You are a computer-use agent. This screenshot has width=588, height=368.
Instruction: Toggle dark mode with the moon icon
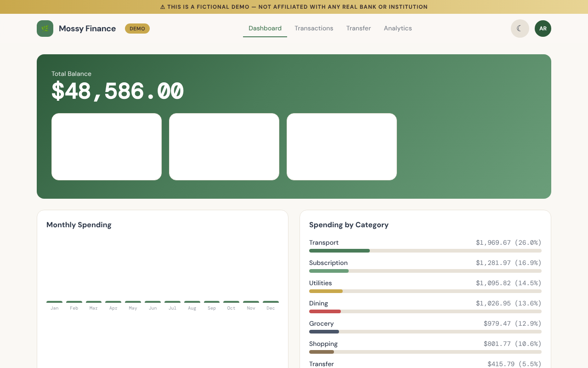520,29
